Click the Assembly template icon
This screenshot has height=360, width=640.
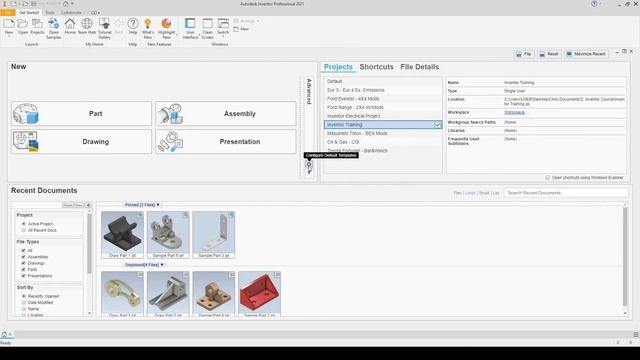click(x=171, y=113)
